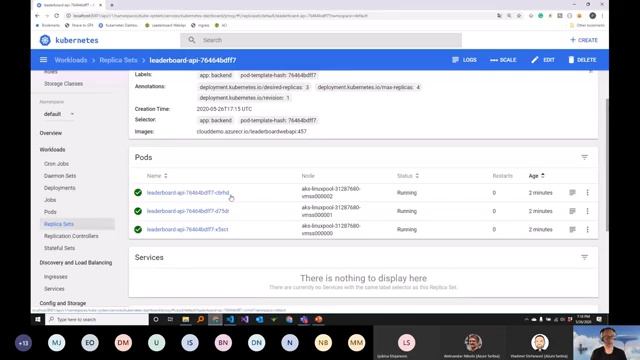This screenshot has width=640, height=360.
Task: Click the EDIT pencil button
Action: pyautogui.click(x=543, y=60)
